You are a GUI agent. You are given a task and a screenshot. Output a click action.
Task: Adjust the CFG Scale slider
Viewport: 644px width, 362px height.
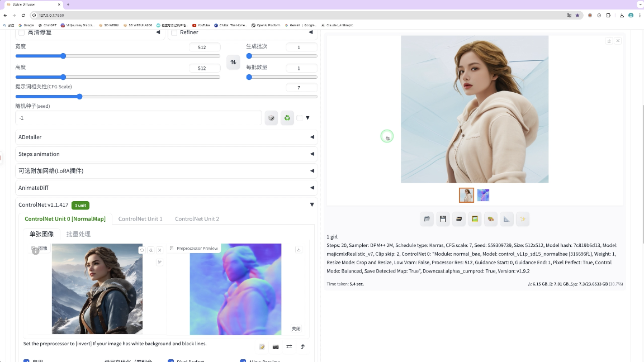167,97
